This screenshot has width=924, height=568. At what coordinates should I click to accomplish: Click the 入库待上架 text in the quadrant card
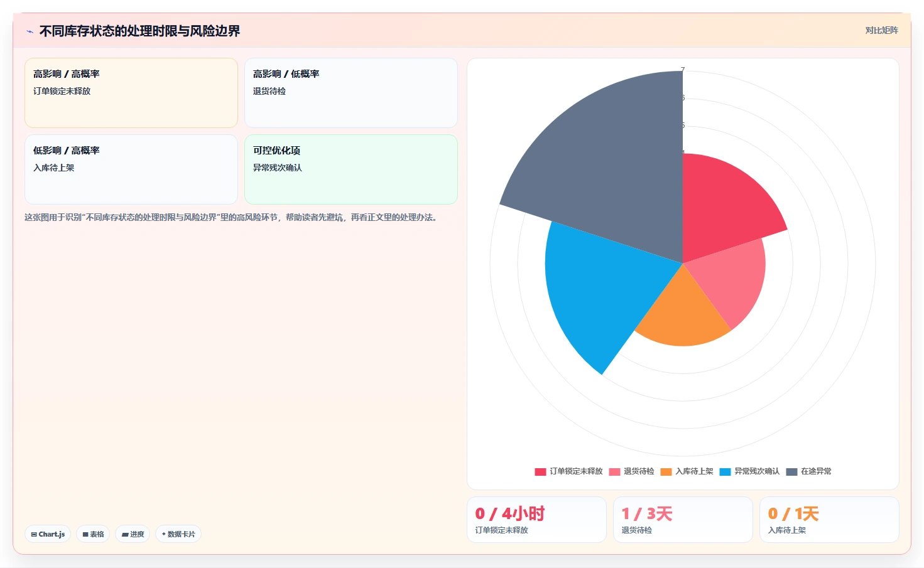pyautogui.click(x=54, y=168)
